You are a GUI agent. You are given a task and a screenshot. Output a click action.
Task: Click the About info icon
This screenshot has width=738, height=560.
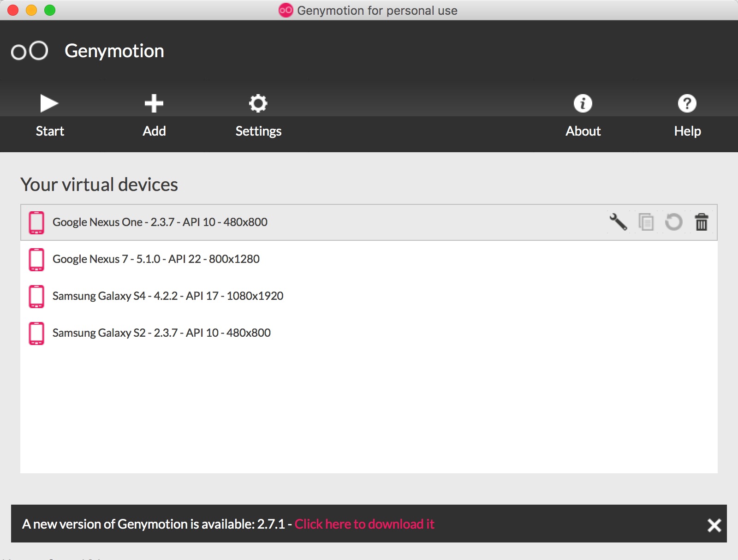pos(583,103)
